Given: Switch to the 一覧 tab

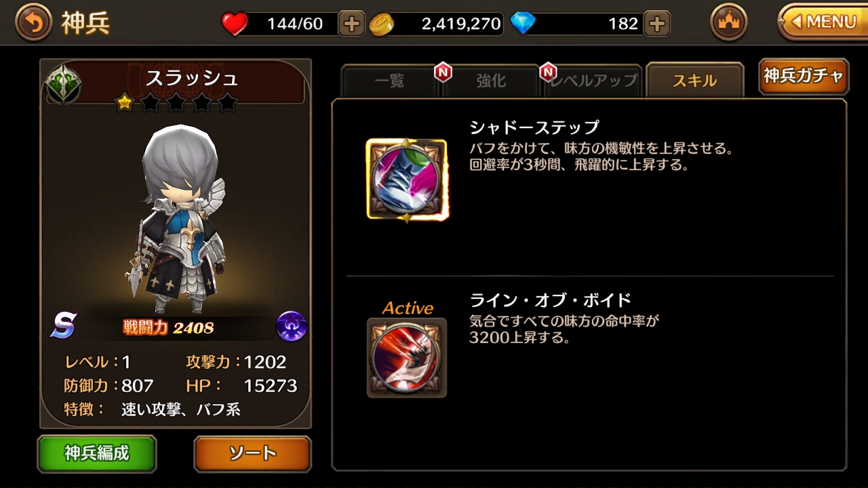Looking at the screenshot, I should [389, 81].
